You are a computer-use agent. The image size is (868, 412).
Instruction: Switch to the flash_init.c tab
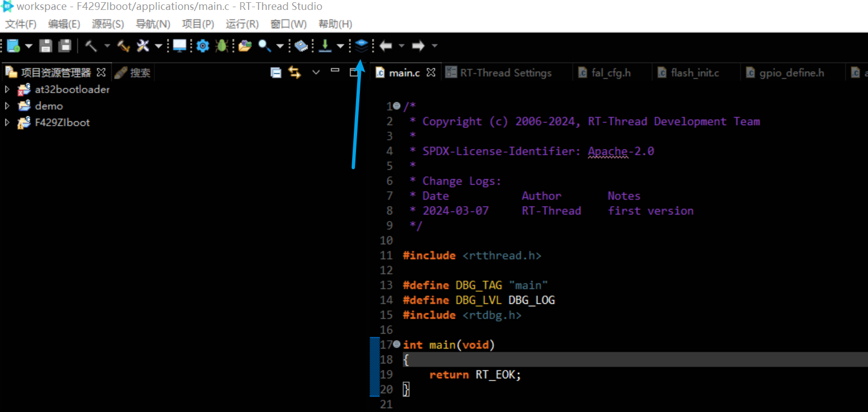point(695,73)
